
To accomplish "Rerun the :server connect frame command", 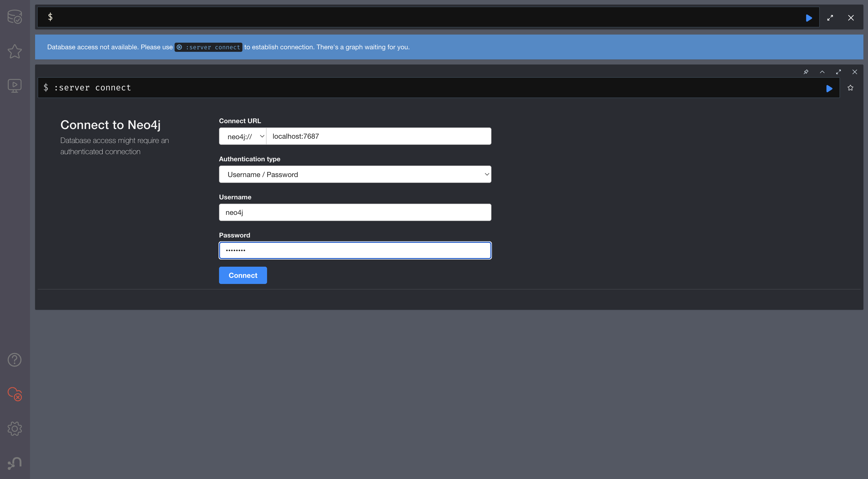I will [x=829, y=89].
